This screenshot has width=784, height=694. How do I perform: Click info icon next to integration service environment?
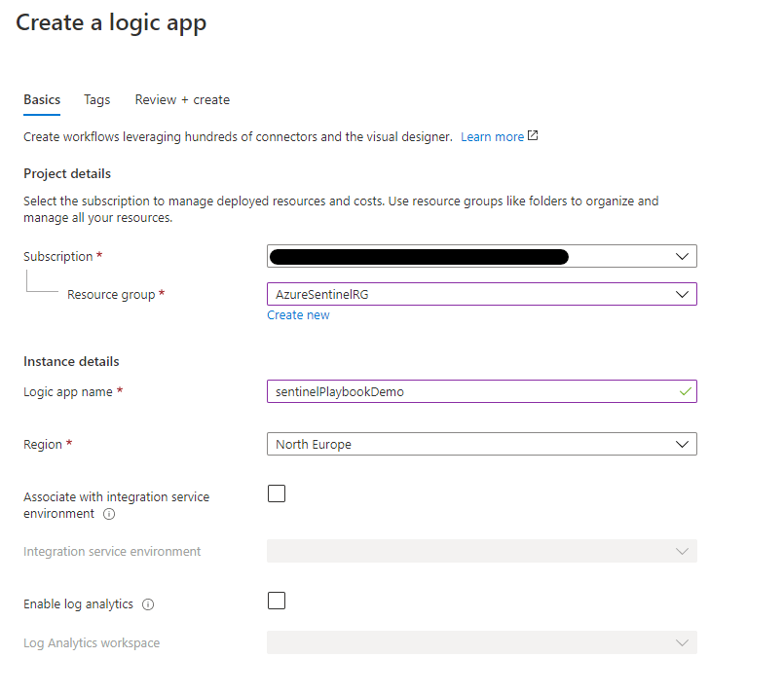109,514
